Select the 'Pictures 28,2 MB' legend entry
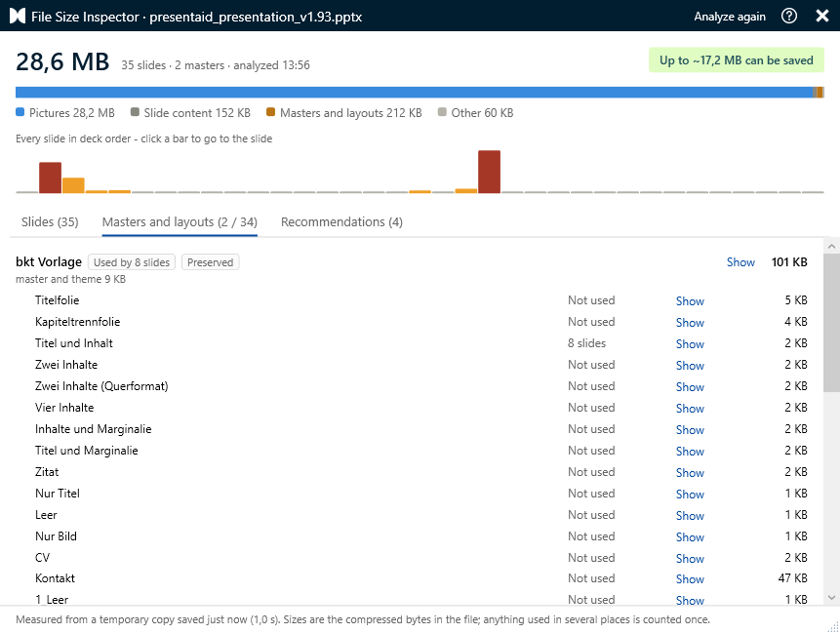Viewport: 840px width, 634px height. pyautogui.click(x=65, y=112)
